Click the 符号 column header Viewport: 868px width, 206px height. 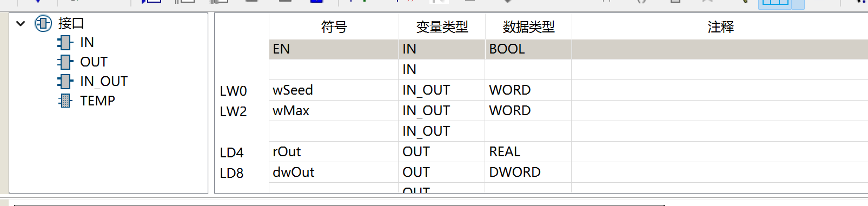click(334, 26)
